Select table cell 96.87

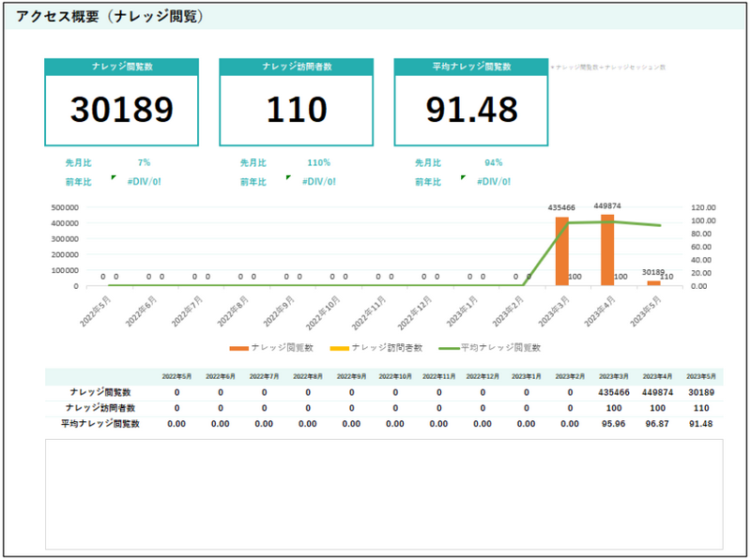[657, 424]
